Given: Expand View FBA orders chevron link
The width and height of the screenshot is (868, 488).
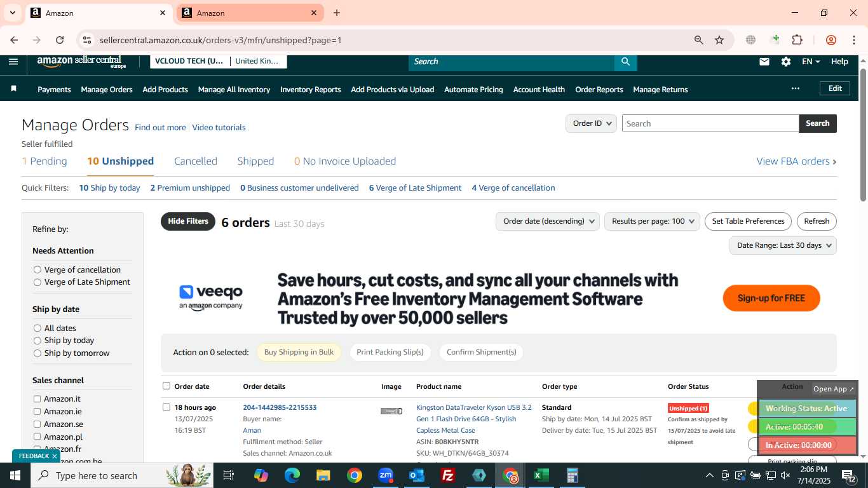Looking at the screenshot, I should 796,161.
